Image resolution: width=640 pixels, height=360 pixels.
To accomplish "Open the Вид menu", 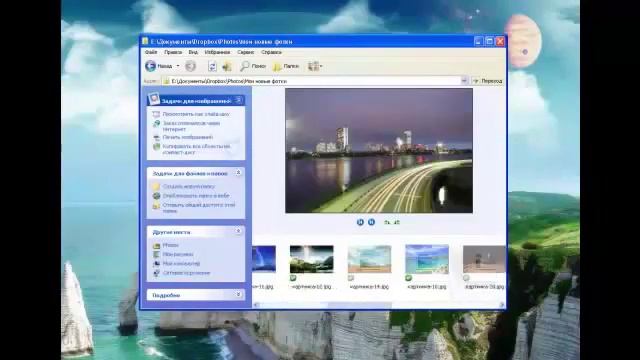I will coord(193,52).
